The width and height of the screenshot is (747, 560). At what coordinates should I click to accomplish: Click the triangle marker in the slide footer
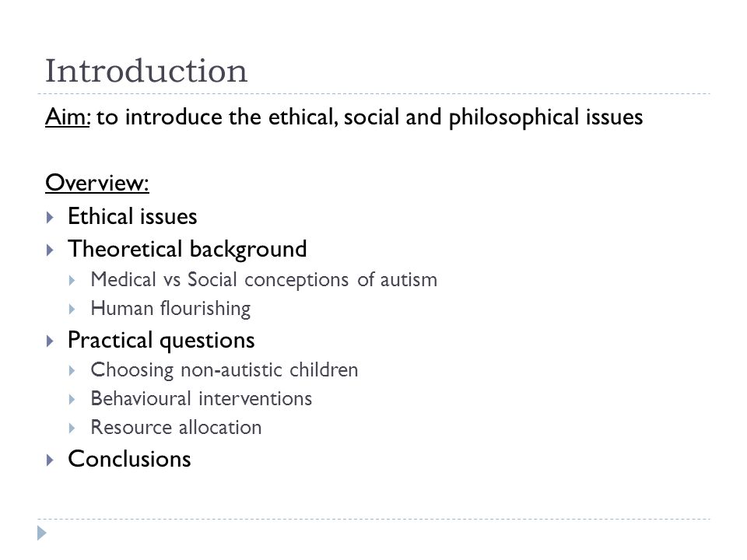click(42, 533)
